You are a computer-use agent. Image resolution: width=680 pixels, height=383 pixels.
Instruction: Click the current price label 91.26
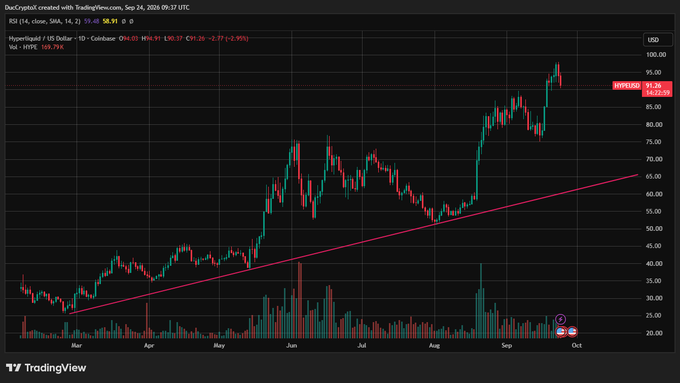[654, 85]
